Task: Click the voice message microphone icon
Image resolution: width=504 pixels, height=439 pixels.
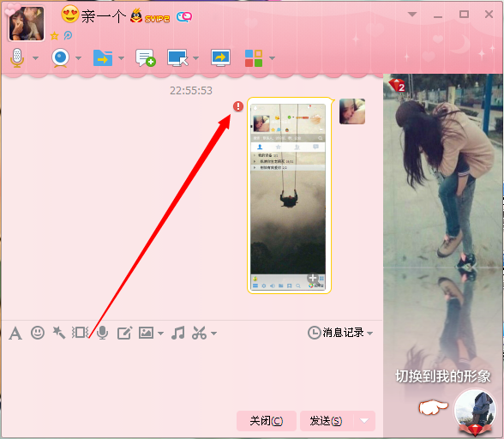Action: (103, 333)
